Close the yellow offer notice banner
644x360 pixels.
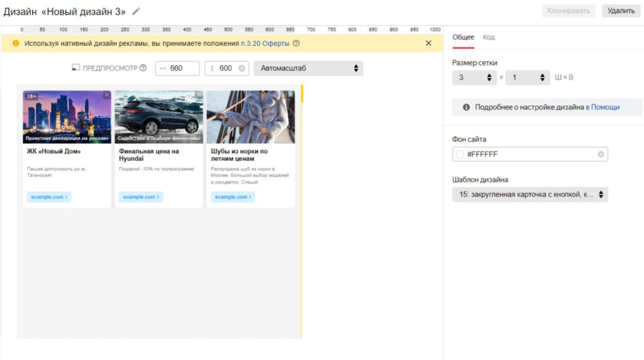428,43
